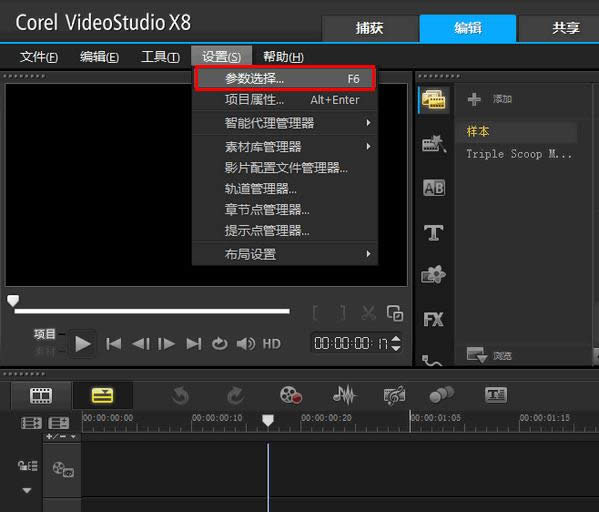
Task: Click the scissors split clip button
Action: click(x=369, y=313)
